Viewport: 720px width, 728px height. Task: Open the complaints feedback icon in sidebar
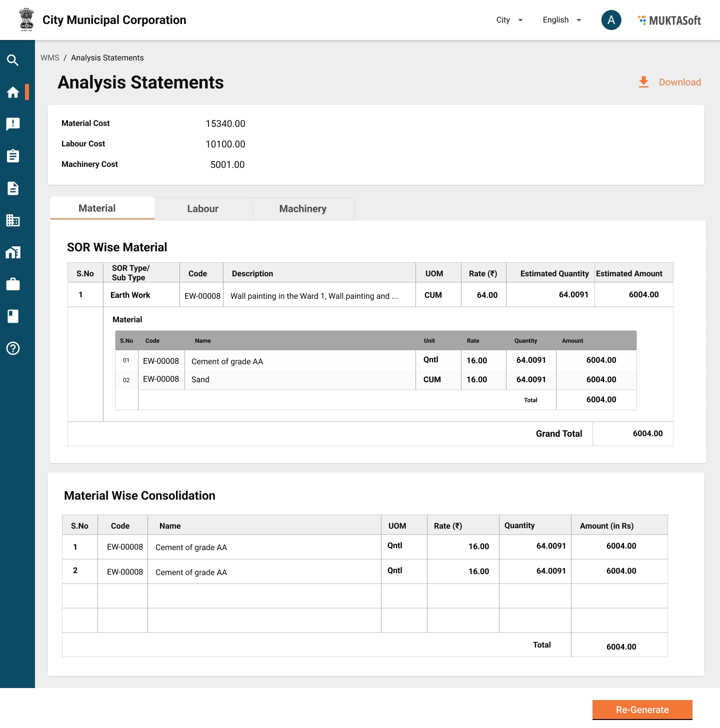(13, 124)
